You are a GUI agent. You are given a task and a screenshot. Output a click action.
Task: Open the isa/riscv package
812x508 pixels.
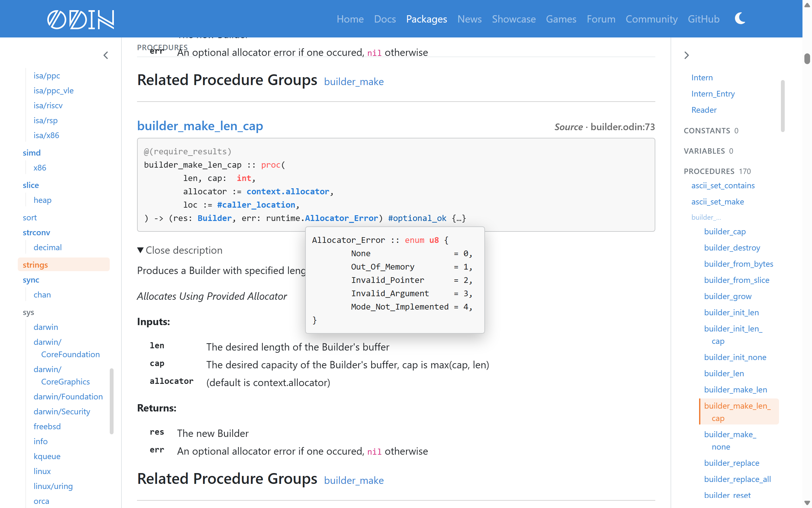click(x=48, y=105)
